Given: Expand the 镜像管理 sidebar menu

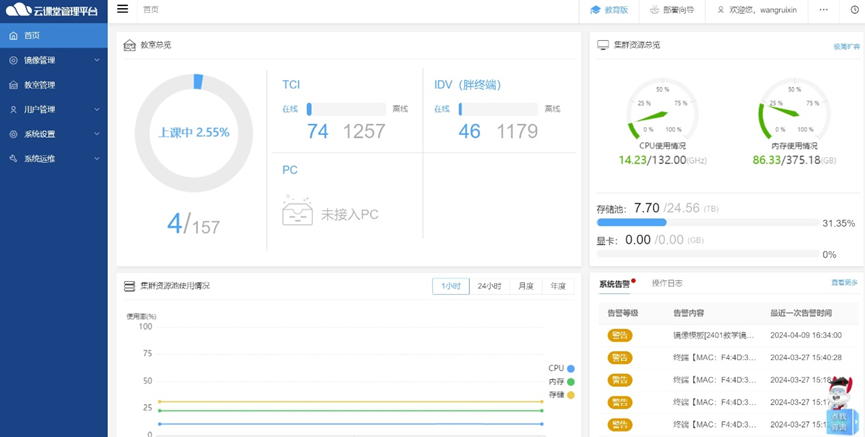Looking at the screenshot, I should (53, 60).
